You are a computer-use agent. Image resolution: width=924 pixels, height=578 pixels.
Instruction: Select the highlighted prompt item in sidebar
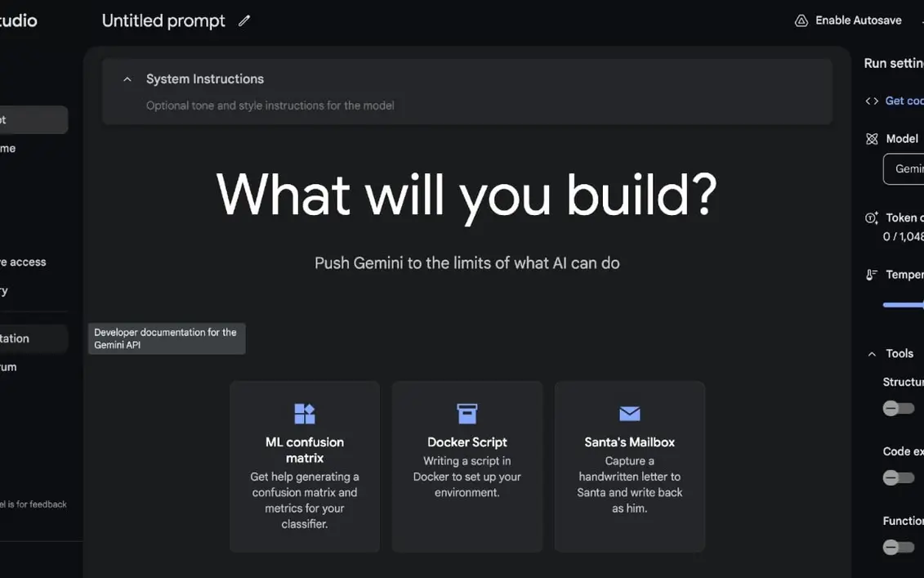click(x=33, y=119)
